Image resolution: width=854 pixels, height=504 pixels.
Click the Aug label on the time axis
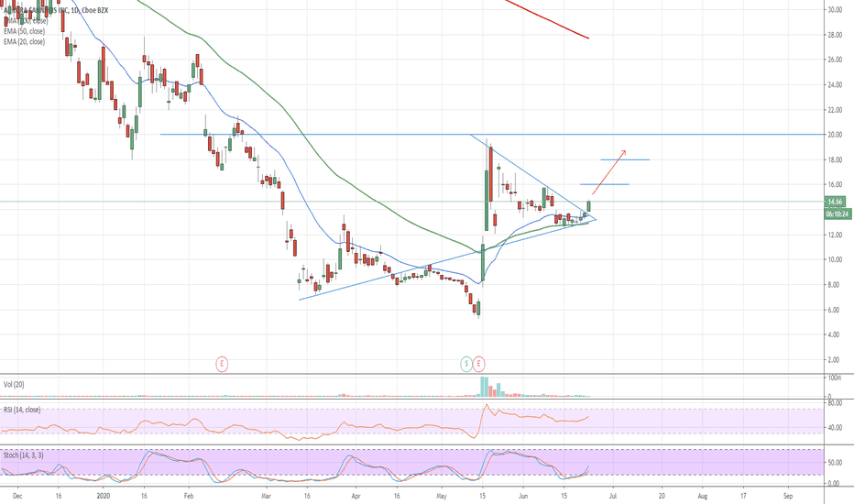point(703,496)
